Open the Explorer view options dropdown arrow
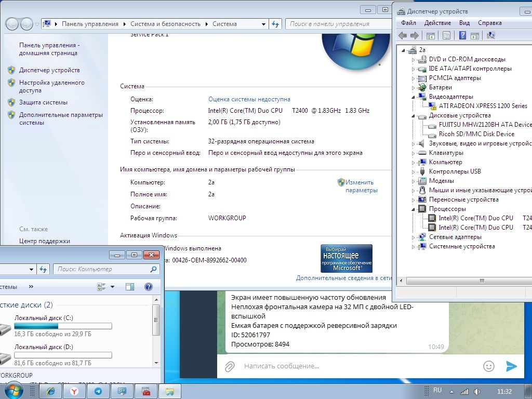The width and height of the screenshot is (532, 399). point(113,287)
